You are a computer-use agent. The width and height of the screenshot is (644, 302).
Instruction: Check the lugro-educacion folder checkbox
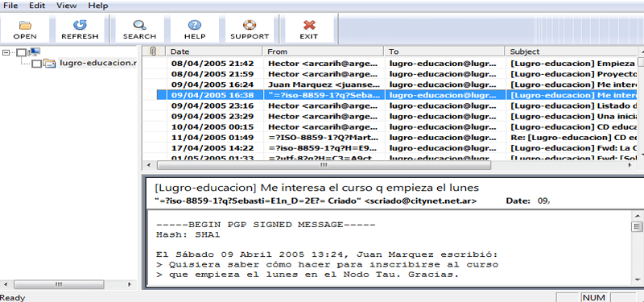(36, 64)
